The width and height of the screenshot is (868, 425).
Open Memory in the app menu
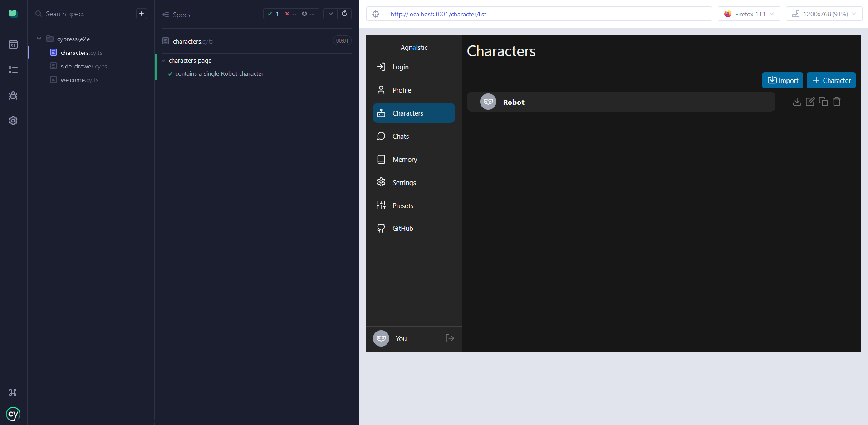(414, 159)
